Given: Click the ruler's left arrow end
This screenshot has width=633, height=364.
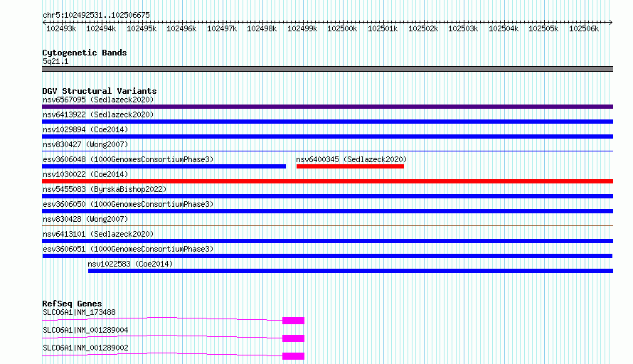Looking at the screenshot, I should [44, 22].
